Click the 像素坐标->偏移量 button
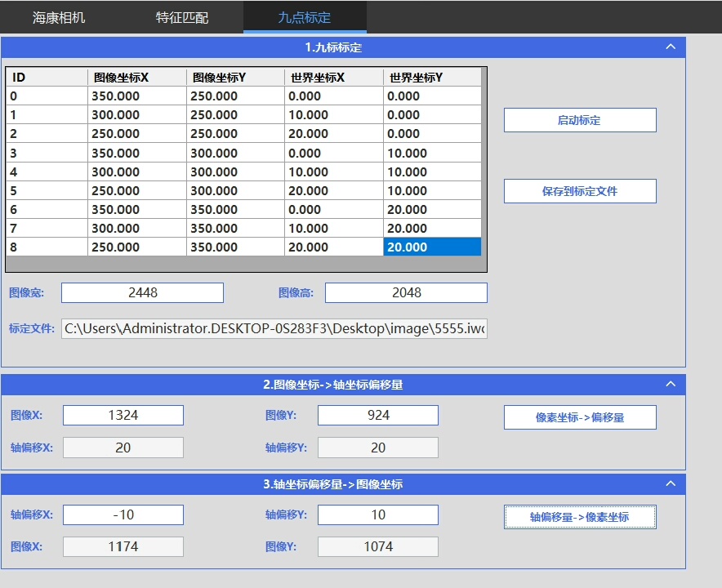The image size is (722, 588). [579, 417]
